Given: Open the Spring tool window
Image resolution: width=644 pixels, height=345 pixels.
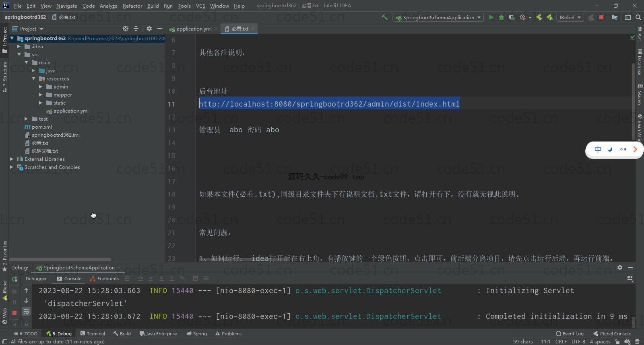Looking at the screenshot, I should point(197,333).
